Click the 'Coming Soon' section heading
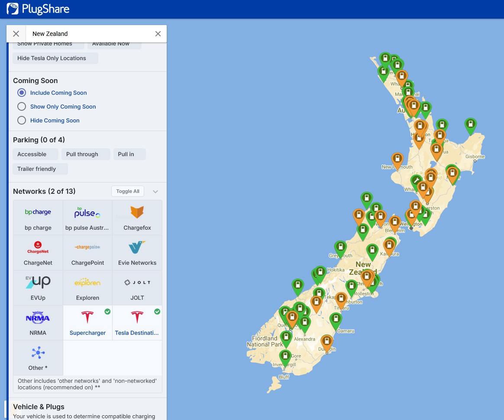 pos(36,80)
